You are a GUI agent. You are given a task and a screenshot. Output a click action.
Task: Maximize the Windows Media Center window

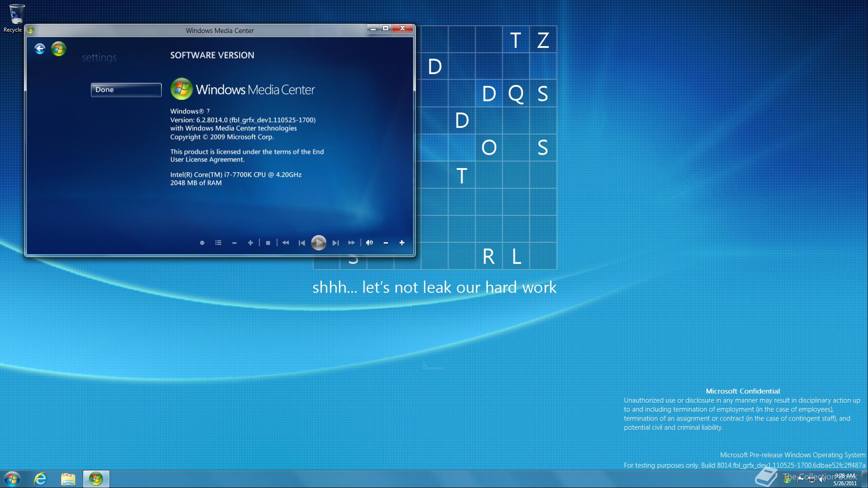coord(386,29)
